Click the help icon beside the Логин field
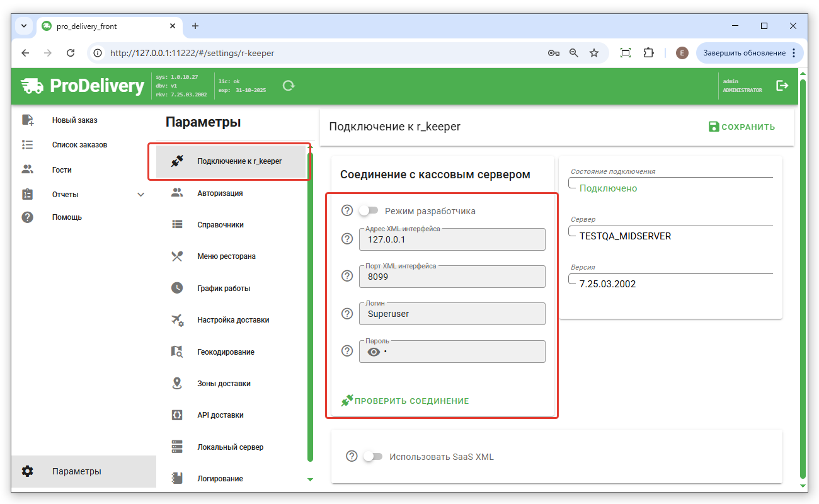Viewport: 819px width, 504px height. click(346, 314)
